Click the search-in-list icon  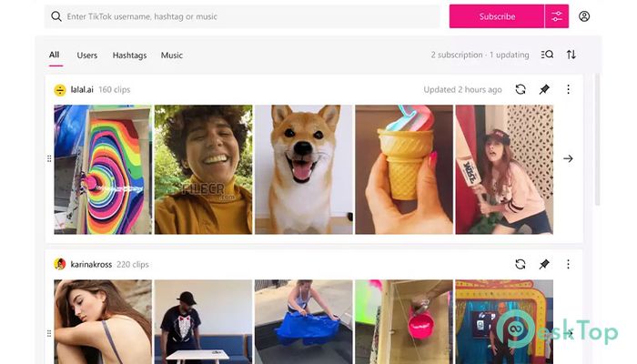click(547, 55)
